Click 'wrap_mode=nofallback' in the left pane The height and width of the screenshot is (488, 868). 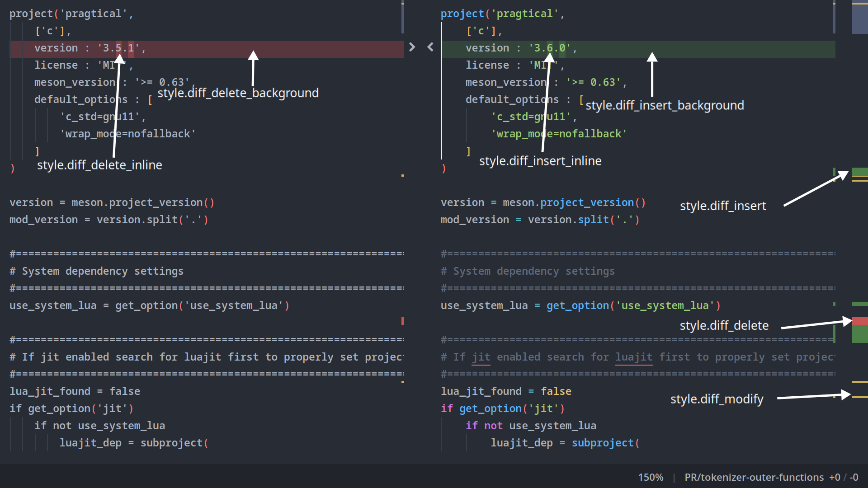coord(127,134)
